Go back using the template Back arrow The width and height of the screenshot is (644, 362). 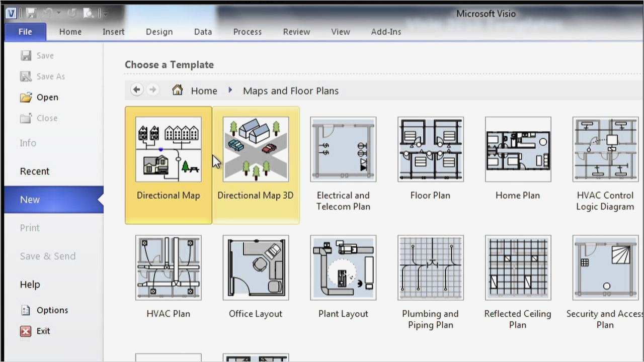[x=136, y=90]
